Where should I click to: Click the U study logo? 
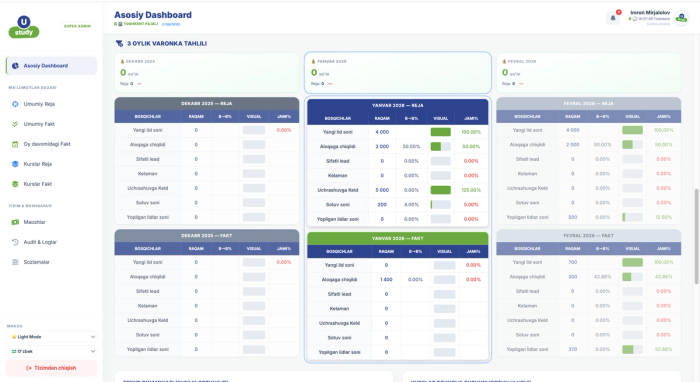point(24,27)
